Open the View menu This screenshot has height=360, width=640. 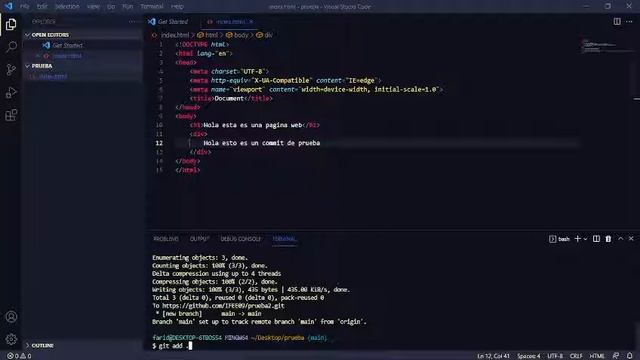(93, 7)
